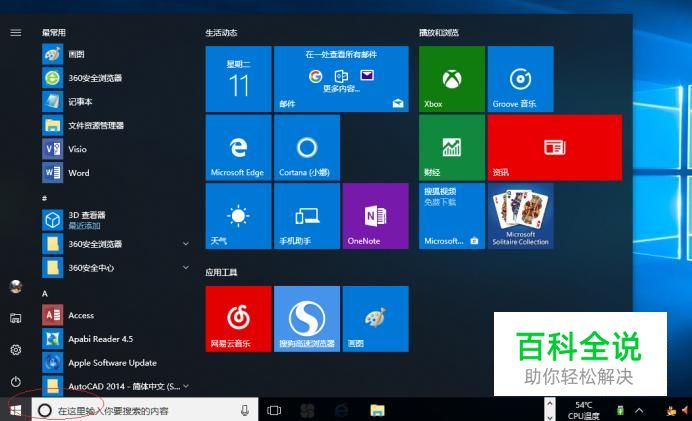The image size is (692, 421).
Task: Click the microphone icon in search box
Action: point(244,410)
